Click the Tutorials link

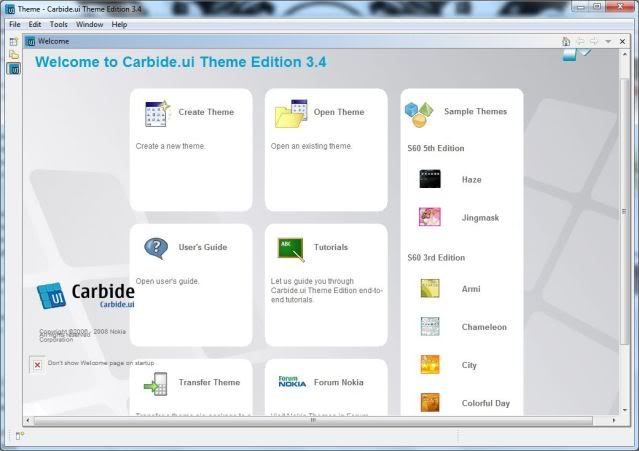331,247
